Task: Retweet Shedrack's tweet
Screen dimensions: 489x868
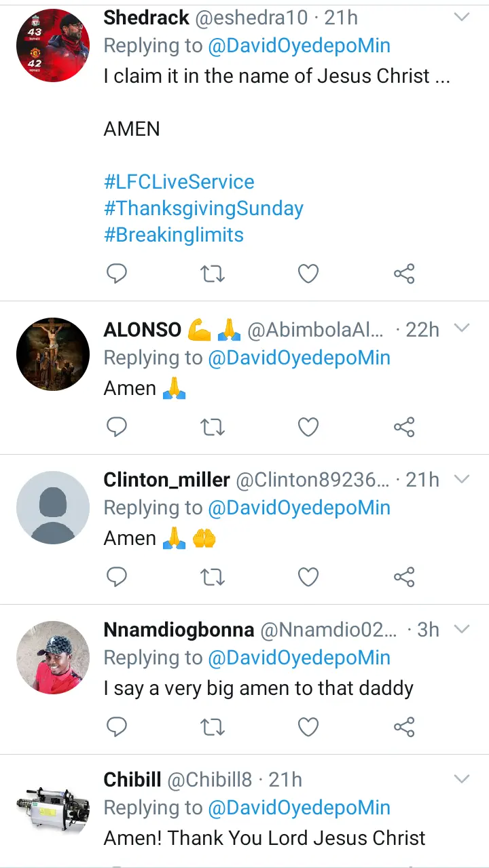Action: (213, 273)
